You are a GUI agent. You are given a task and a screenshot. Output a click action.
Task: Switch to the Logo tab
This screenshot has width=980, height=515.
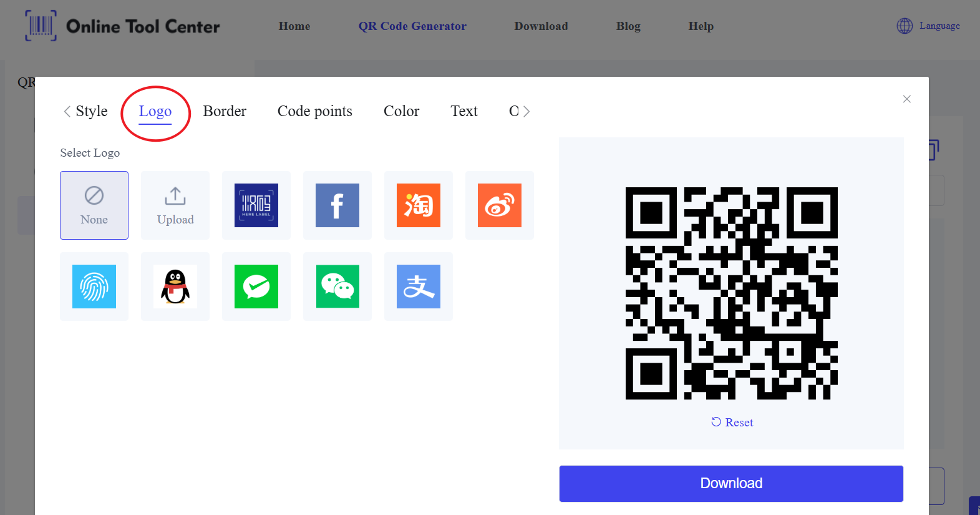click(x=155, y=111)
